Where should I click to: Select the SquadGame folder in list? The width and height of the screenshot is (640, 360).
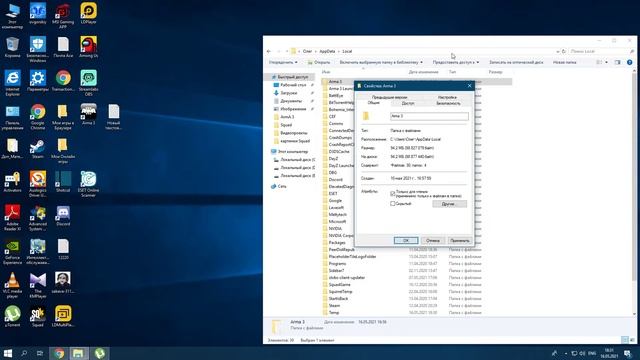(x=340, y=284)
